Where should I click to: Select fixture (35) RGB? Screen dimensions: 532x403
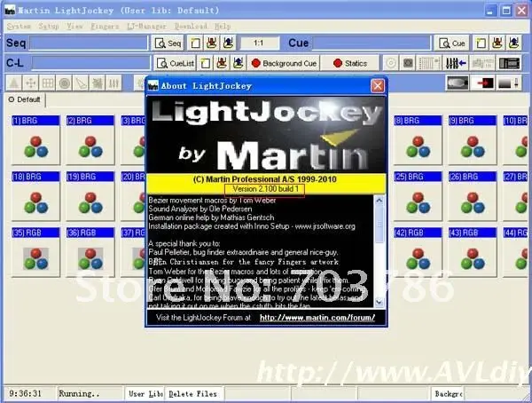35,252
